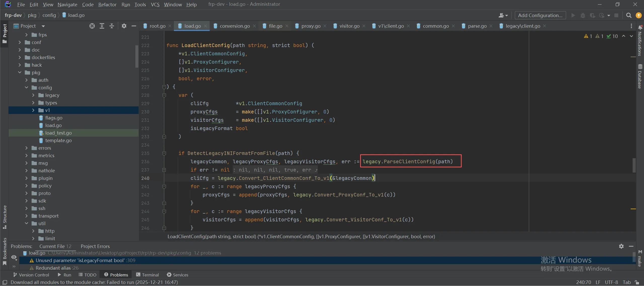The height and width of the screenshot is (286, 644).
Task: Open the Project view dropdown arrow
Action: click(43, 26)
